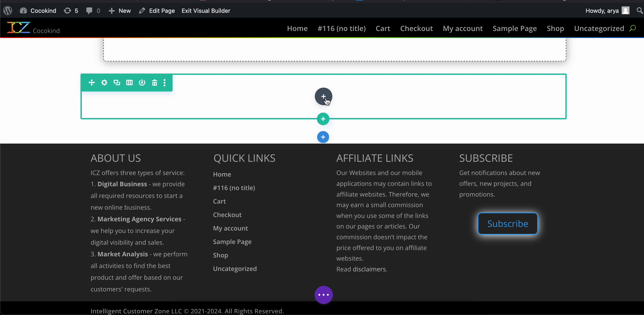Click the Market Analysis bold text

122,254
